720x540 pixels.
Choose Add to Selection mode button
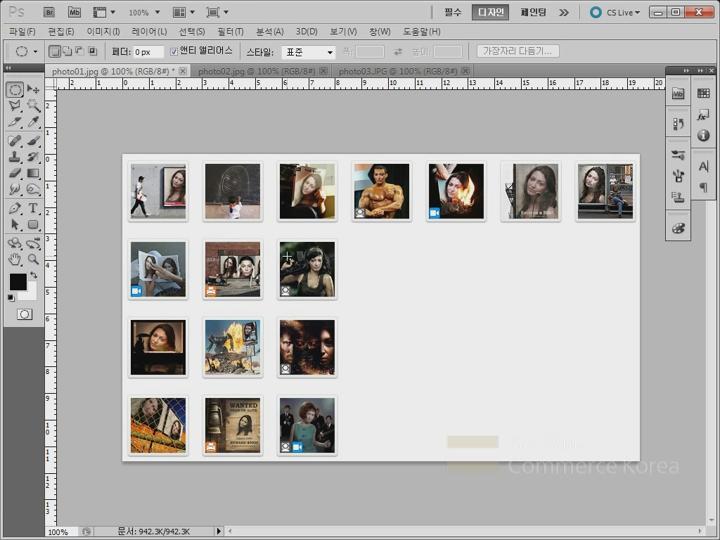coord(67,51)
